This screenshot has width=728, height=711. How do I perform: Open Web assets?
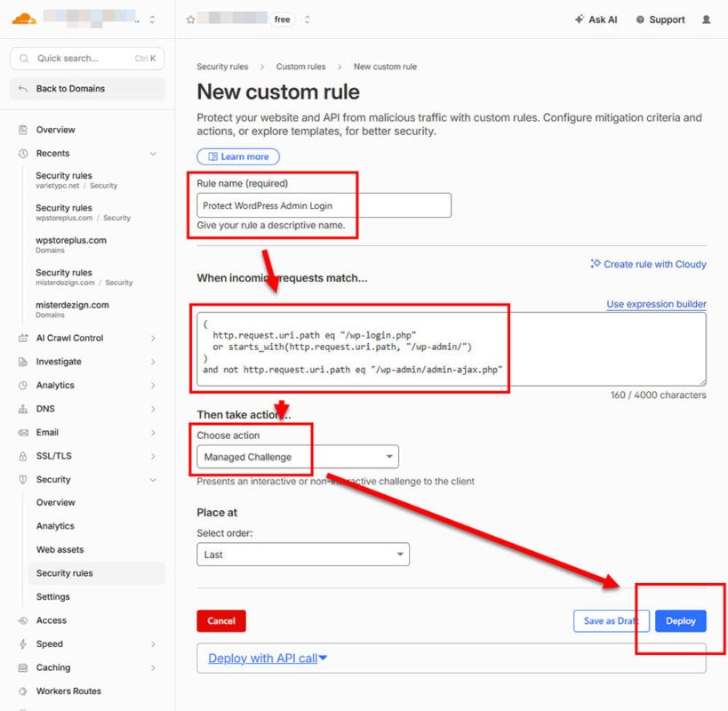click(60, 550)
